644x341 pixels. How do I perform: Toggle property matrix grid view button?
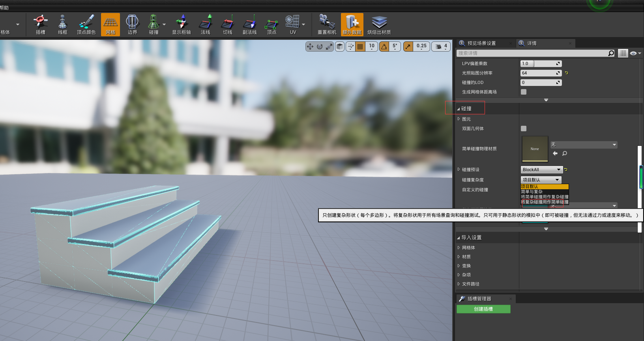click(623, 53)
